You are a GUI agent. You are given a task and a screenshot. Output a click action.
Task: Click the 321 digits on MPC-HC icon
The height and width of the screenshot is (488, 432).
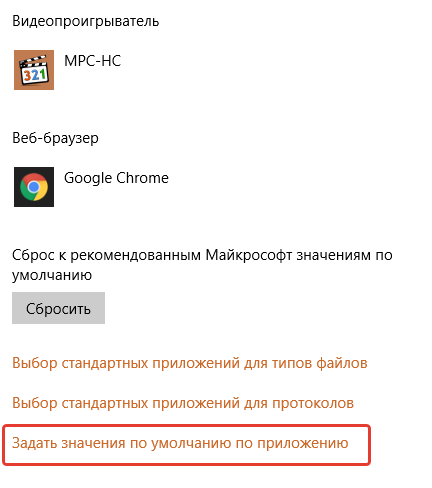pyautogui.click(x=35, y=75)
